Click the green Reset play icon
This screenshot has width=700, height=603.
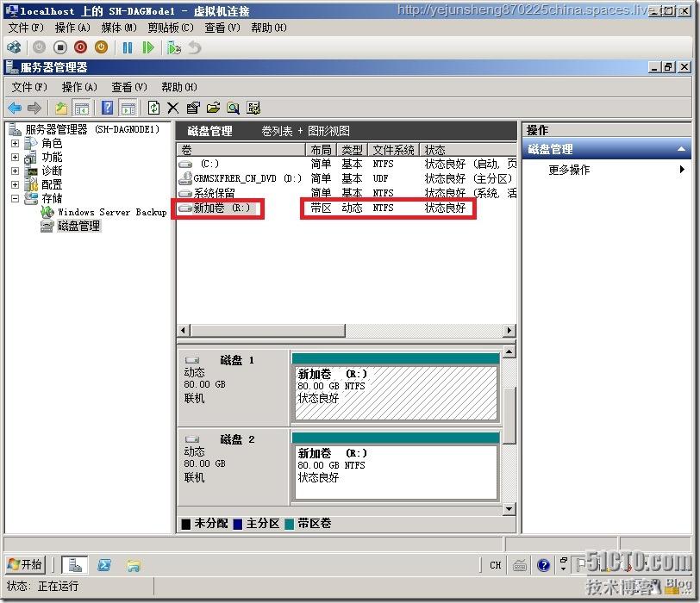(x=147, y=47)
